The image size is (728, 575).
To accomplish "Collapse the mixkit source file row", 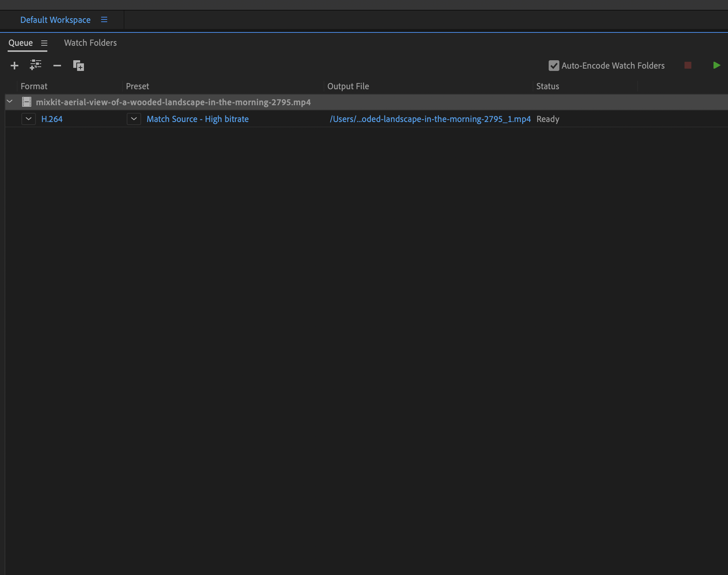I will (x=10, y=102).
